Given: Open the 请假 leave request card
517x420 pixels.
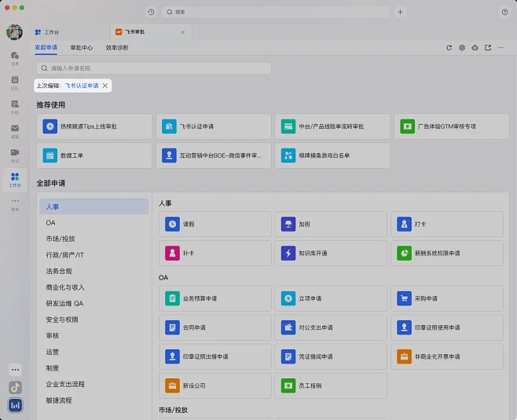Looking at the screenshot, I should [x=213, y=225].
